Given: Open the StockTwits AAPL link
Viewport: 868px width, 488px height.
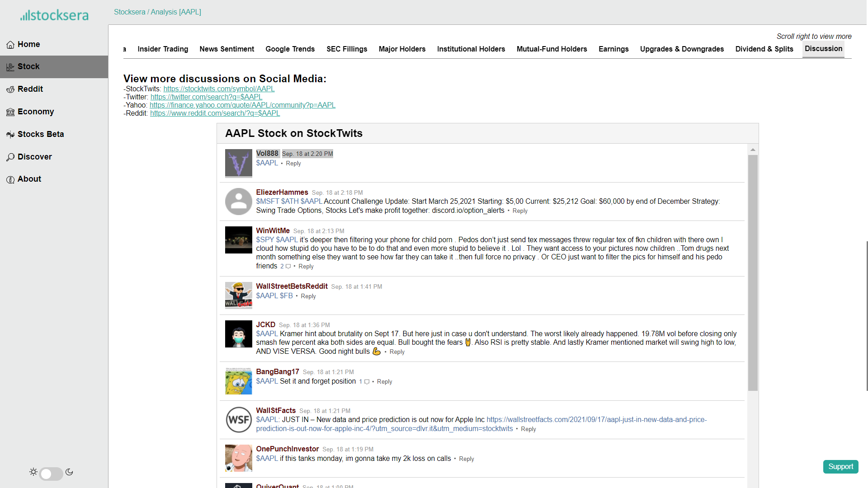Looking at the screenshot, I should (x=219, y=89).
